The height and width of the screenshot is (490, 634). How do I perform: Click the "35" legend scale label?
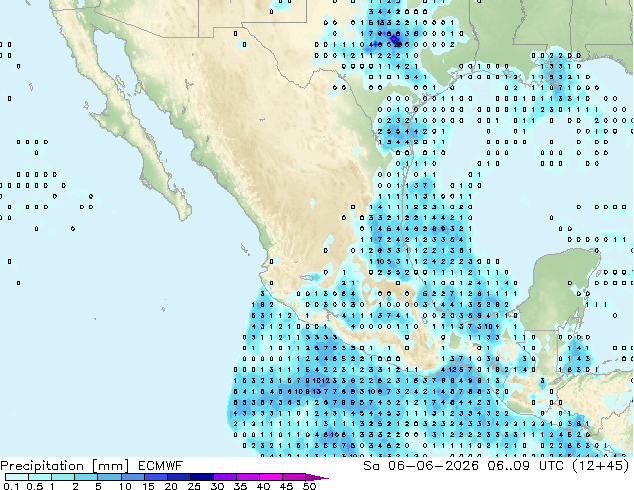click(x=240, y=486)
